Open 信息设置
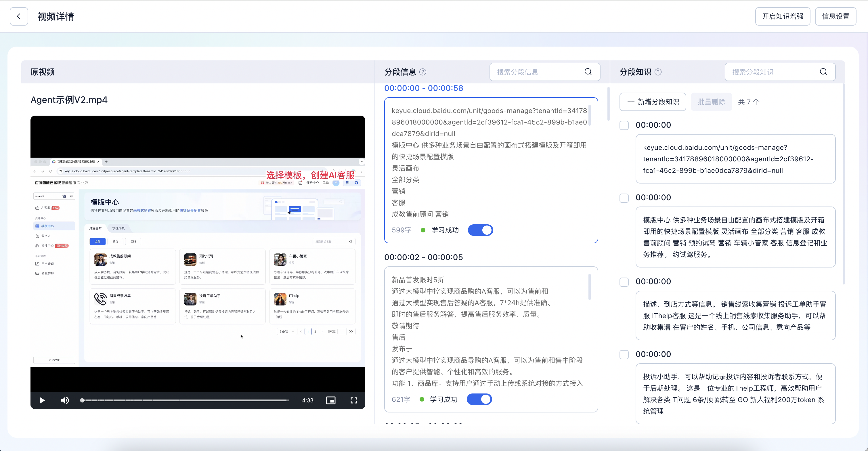This screenshot has height=451, width=868. coord(835,16)
